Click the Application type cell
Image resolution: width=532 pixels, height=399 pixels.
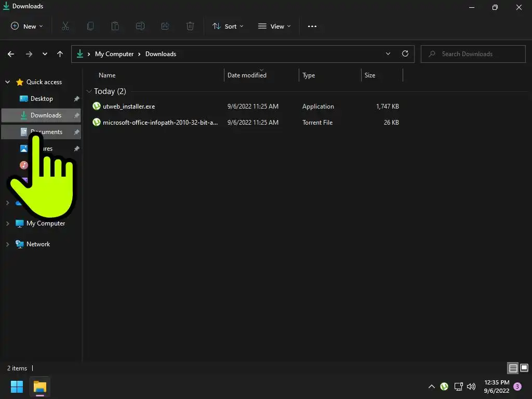pyautogui.click(x=318, y=106)
